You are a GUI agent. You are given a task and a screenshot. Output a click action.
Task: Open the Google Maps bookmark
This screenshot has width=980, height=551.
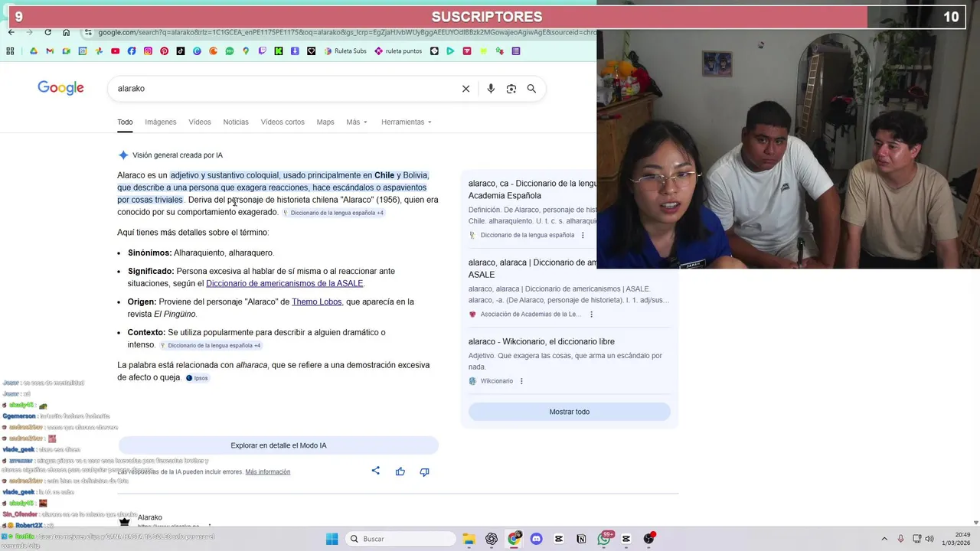246,51
